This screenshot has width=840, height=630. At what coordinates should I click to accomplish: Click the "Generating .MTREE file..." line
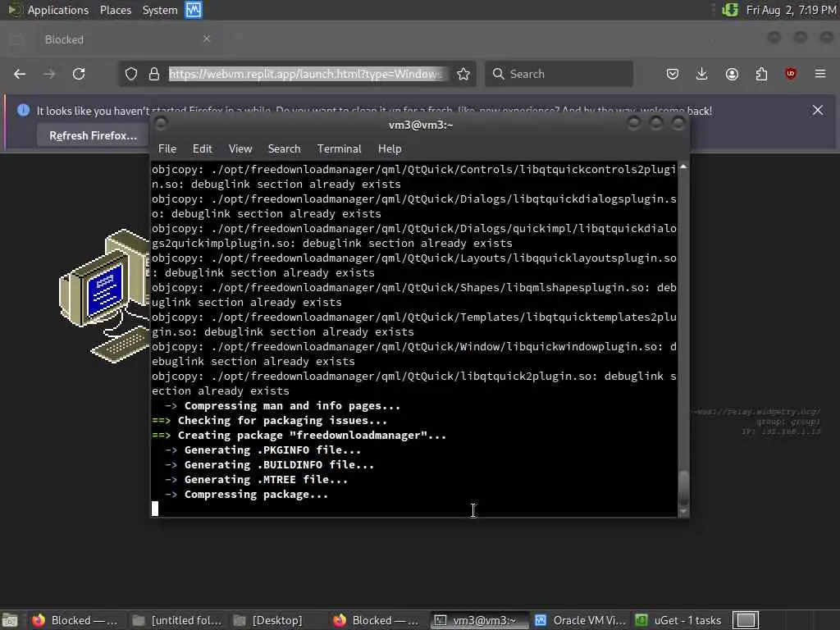click(266, 479)
